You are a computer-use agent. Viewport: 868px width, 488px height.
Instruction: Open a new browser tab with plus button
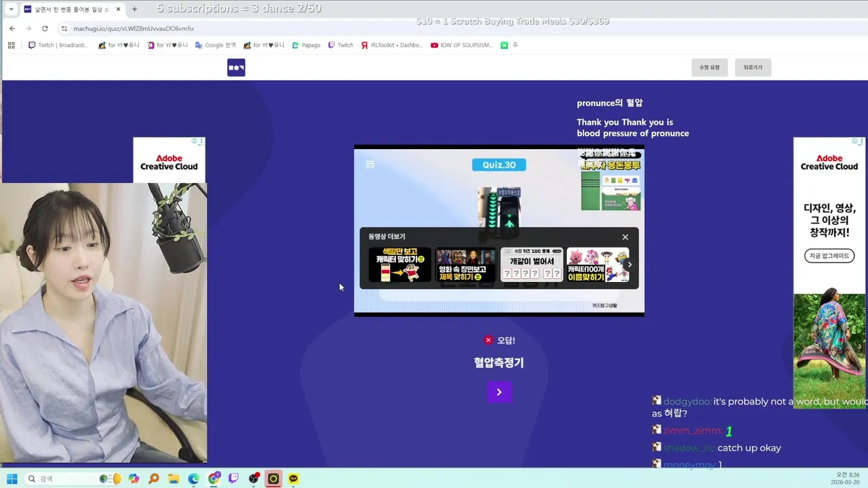134,9
